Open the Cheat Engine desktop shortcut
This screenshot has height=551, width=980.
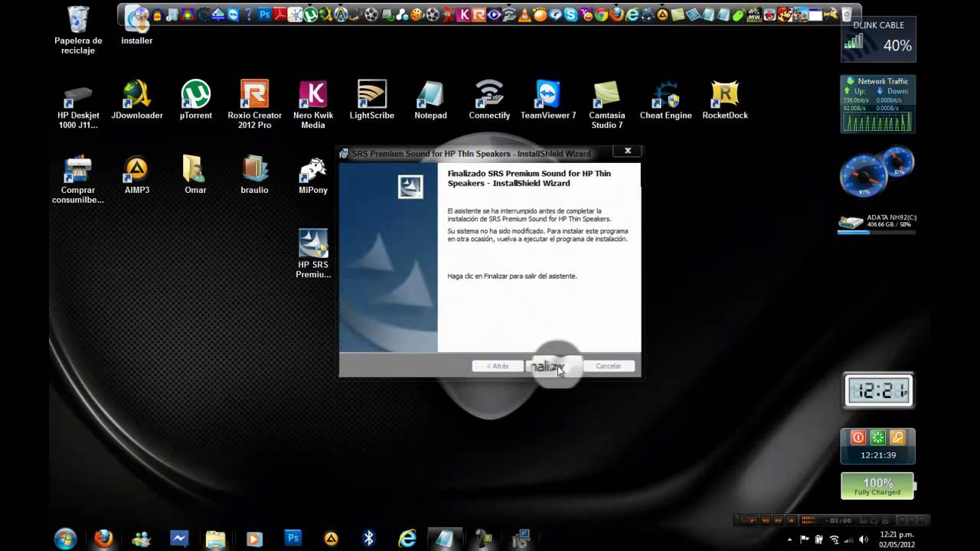[666, 100]
